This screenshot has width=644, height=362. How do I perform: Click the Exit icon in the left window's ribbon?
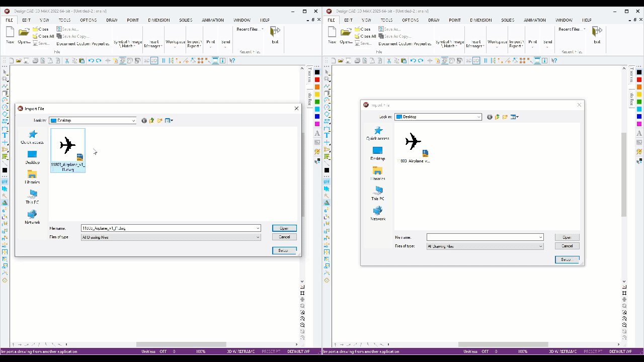click(x=275, y=35)
